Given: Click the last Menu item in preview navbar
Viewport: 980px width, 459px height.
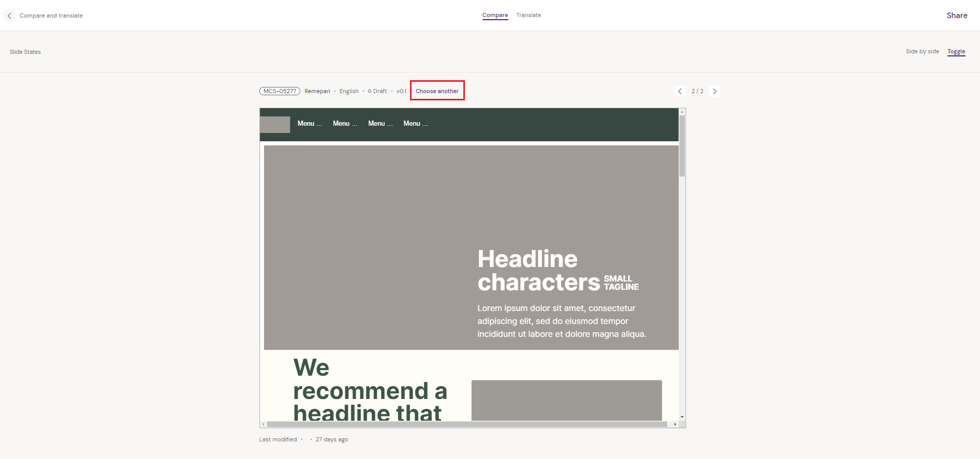Looking at the screenshot, I should point(416,124).
